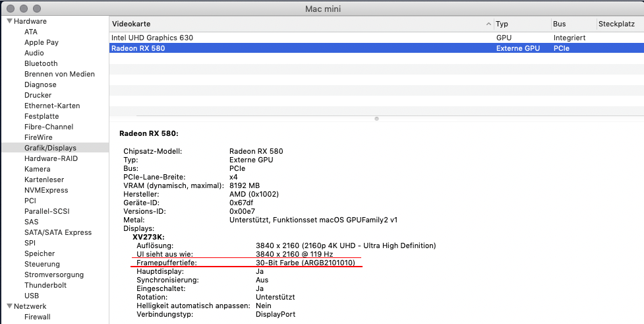Select SATA/SATA Express in the sidebar
This screenshot has height=324, width=644.
tap(58, 232)
